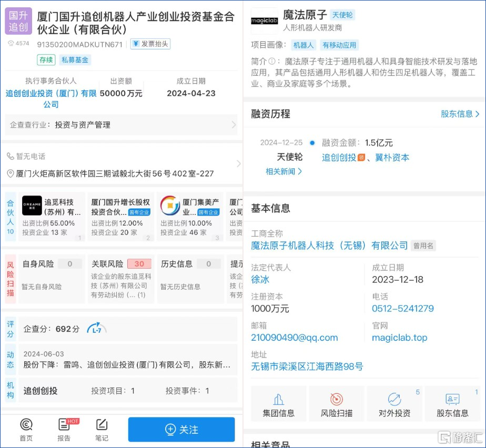Open the 追创创投 institution row
Viewport: 486px width, 448px height.
tap(128, 391)
